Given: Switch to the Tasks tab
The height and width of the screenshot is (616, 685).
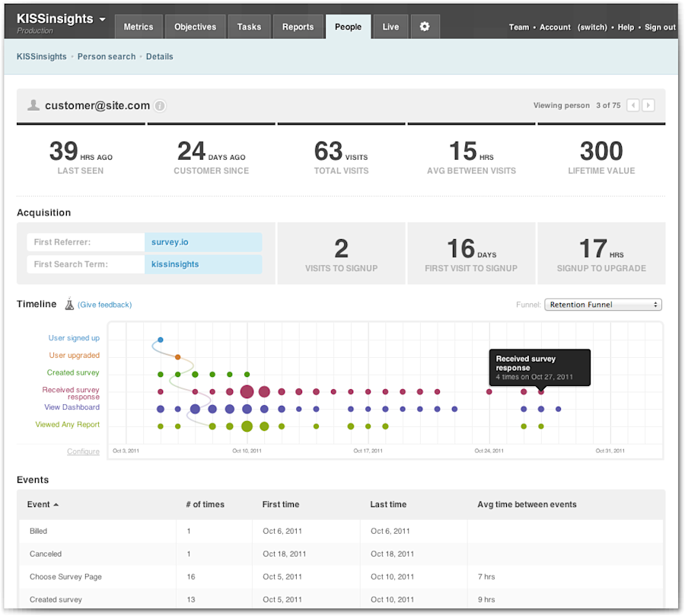Looking at the screenshot, I should tap(249, 27).
